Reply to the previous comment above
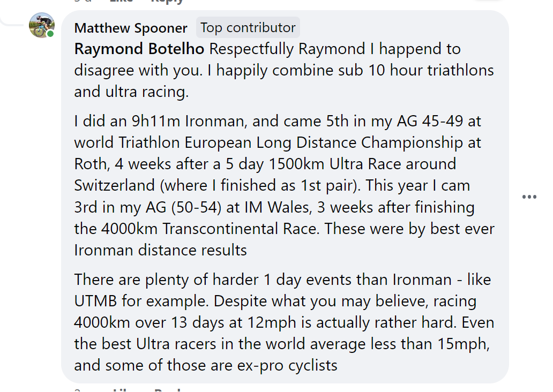The image size is (553, 392). click(x=167, y=1)
